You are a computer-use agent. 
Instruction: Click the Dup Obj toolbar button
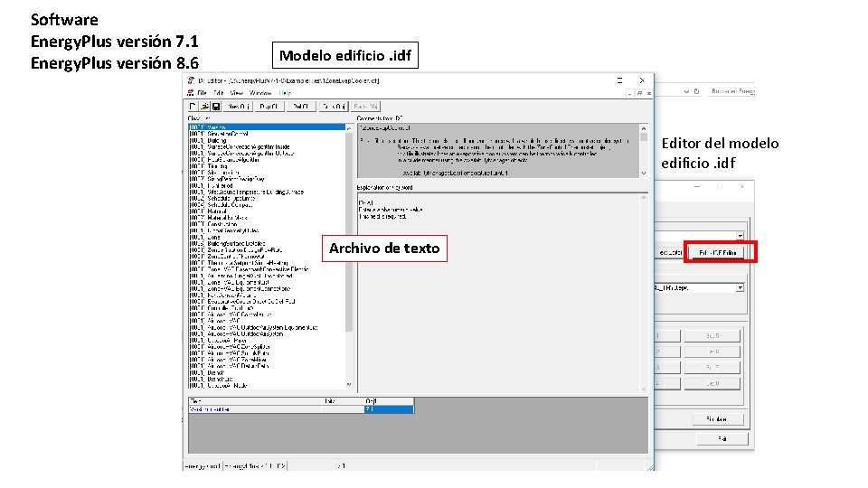[x=269, y=107]
